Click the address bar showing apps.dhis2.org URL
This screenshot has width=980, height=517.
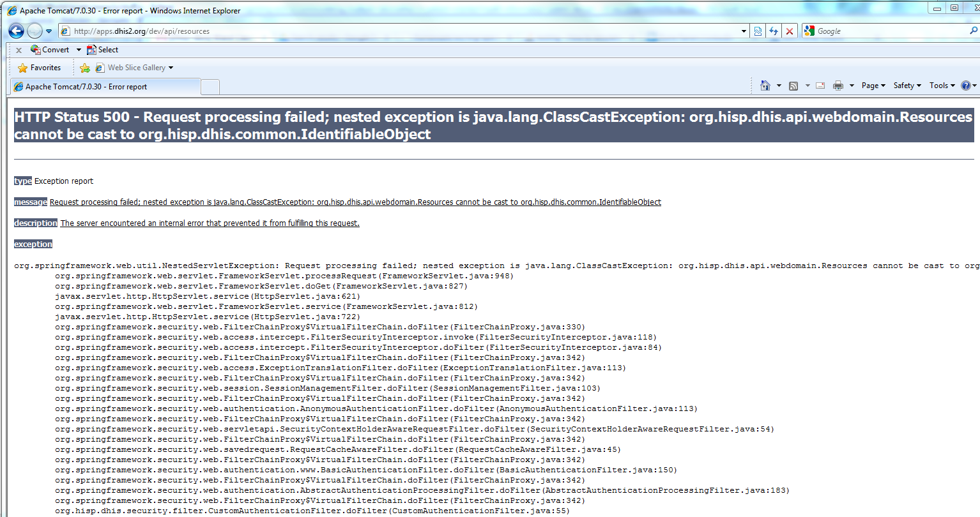404,31
